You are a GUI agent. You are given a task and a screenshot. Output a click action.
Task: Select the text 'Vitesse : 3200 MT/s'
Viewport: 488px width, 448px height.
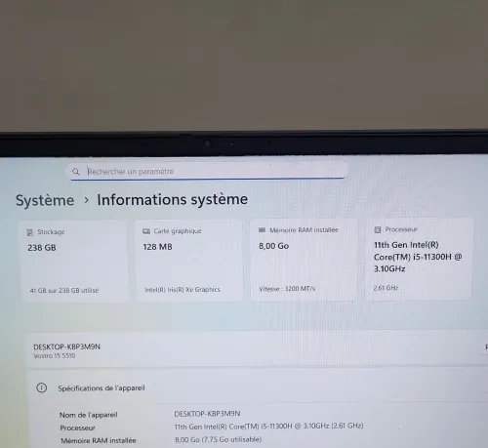287,289
